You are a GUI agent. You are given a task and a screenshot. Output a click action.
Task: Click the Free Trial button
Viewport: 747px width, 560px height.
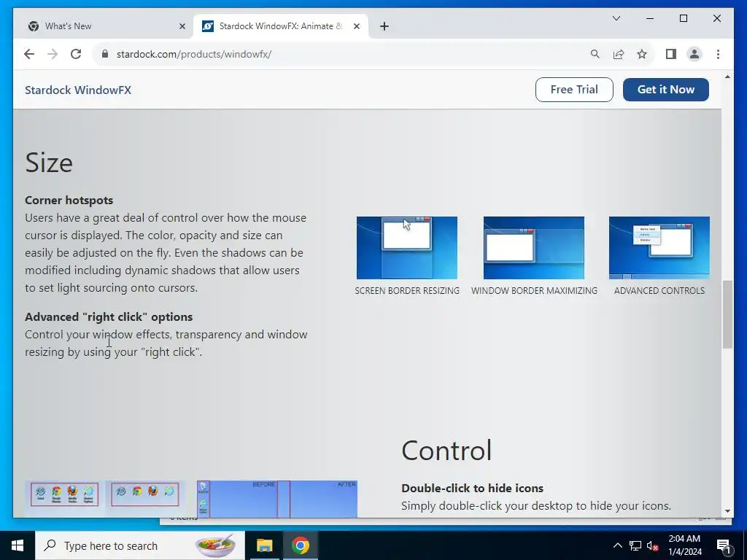coord(574,90)
